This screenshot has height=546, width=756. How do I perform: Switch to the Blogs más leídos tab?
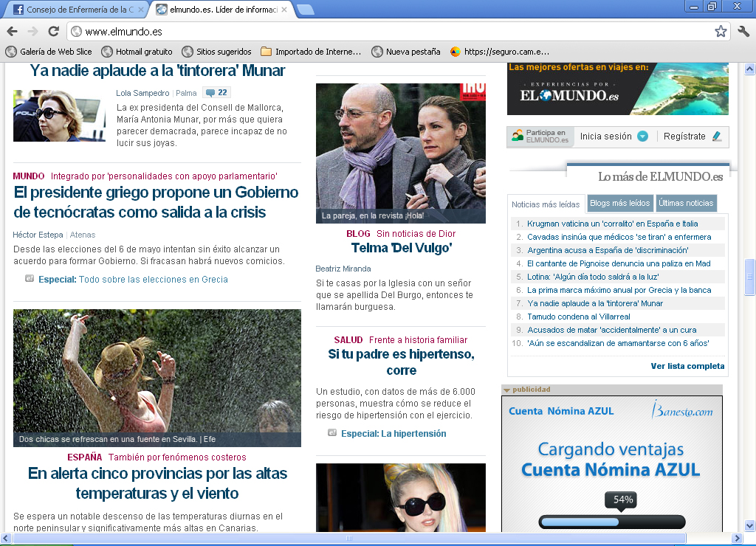click(619, 204)
